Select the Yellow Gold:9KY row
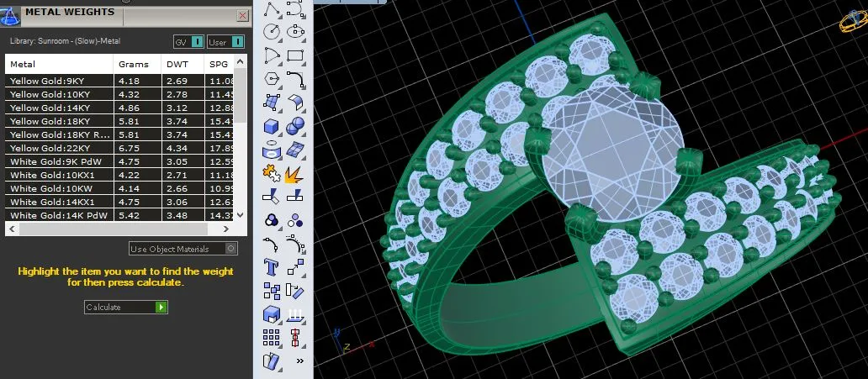The image size is (868, 379). pos(119,81)
